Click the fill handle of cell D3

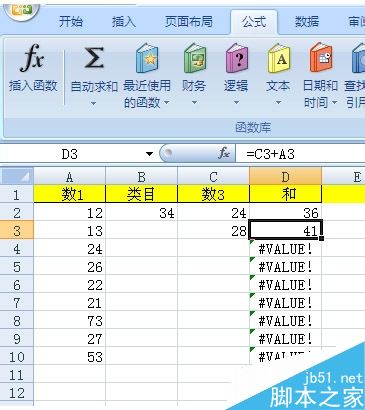point(321,238)
